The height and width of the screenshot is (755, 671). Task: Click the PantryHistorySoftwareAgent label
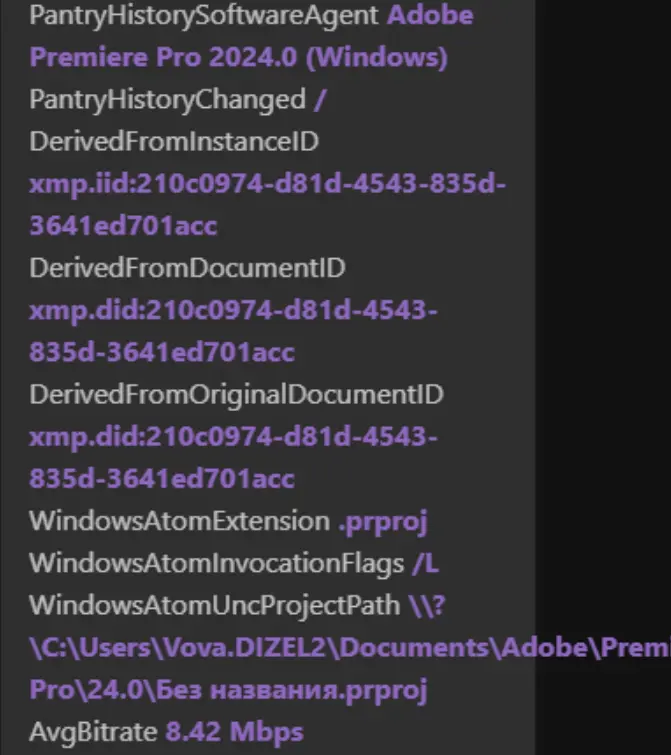click(x=204, y=16)
